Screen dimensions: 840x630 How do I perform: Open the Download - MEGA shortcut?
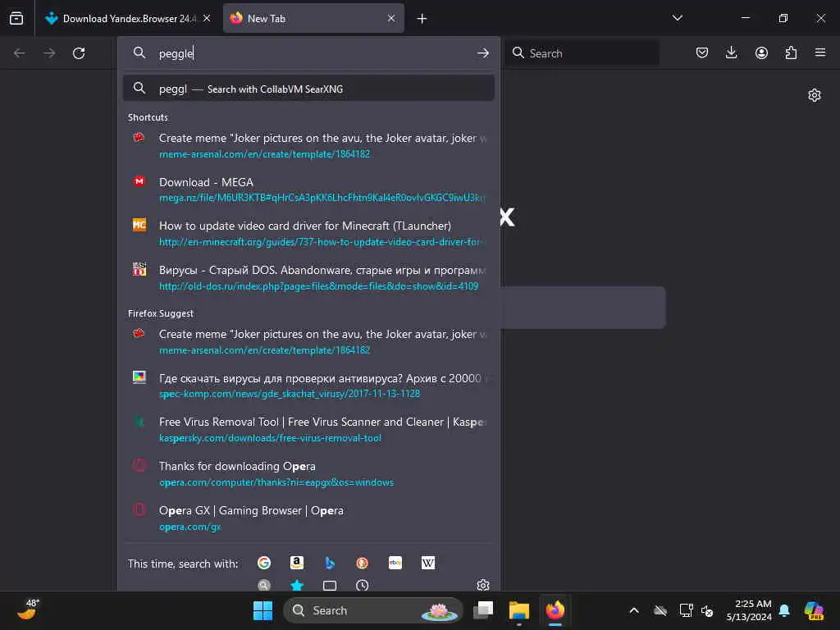(308, 189)
